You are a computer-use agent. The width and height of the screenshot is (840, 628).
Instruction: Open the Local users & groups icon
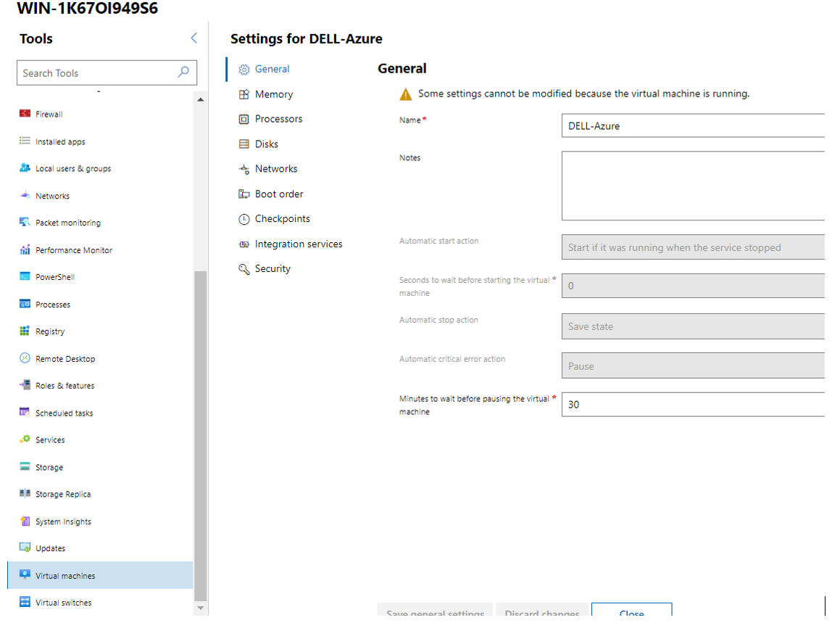click(25, 168)
